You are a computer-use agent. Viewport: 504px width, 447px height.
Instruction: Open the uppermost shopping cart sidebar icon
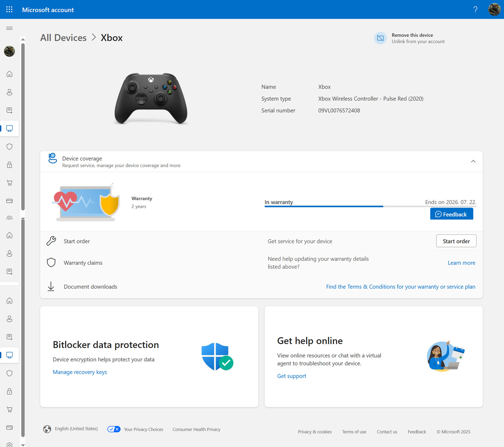tap(10, 183)
